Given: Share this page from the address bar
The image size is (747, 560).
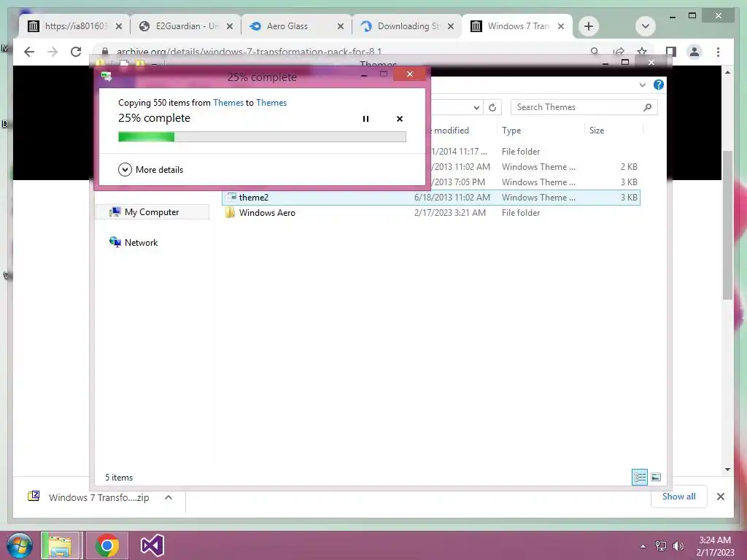Looking at the screenshot, I should click(619, 51).
